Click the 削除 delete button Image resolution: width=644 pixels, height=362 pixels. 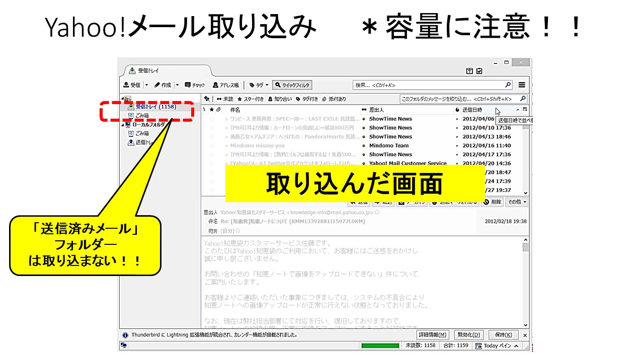[492, 202]
